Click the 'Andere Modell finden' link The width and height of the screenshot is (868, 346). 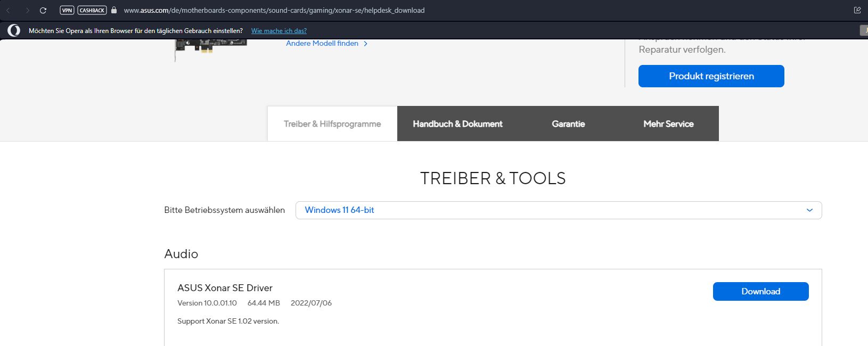322,44
